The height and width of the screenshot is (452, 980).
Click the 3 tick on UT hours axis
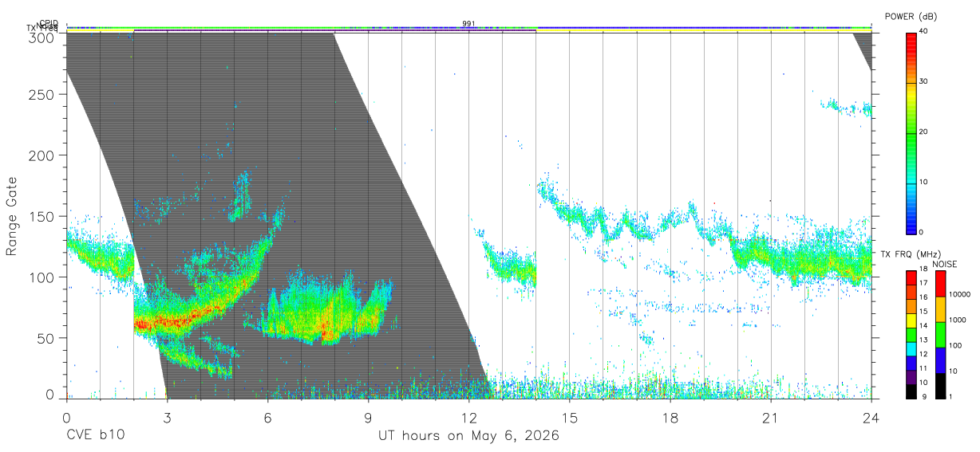tap(167, 418)
